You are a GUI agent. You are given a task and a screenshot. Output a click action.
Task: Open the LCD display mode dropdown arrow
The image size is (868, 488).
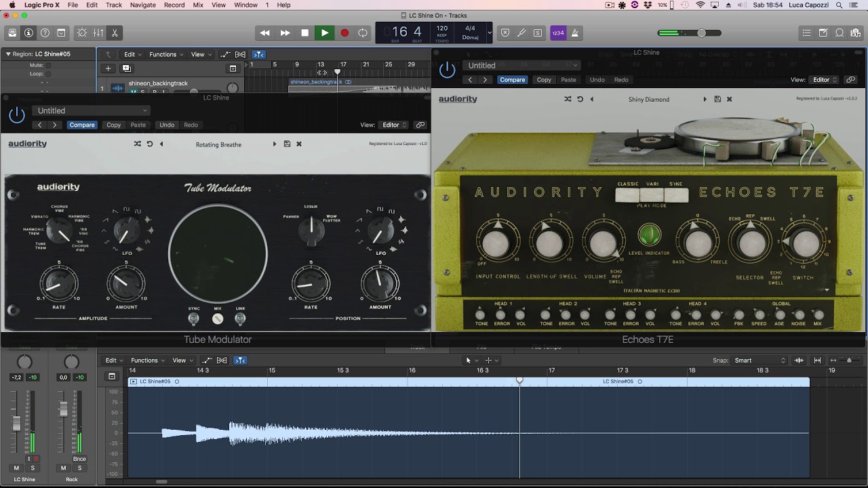[490, 33]
